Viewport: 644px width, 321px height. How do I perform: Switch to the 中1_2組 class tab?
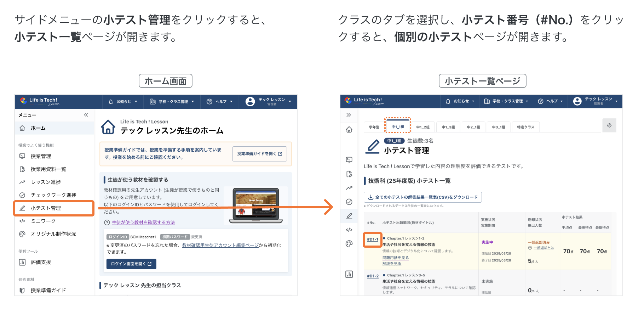coord(423,127)
